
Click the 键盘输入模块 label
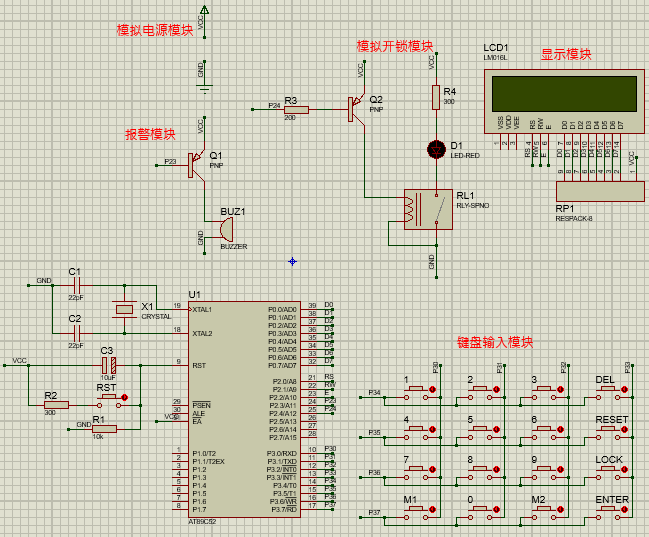click(x=495, y=342)
